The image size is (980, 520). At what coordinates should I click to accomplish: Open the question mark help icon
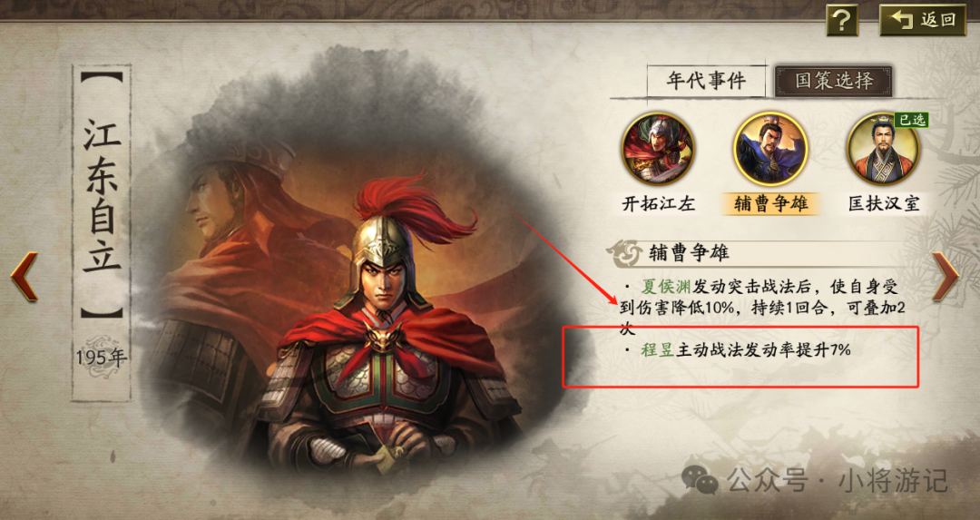[x=842, y=20]
